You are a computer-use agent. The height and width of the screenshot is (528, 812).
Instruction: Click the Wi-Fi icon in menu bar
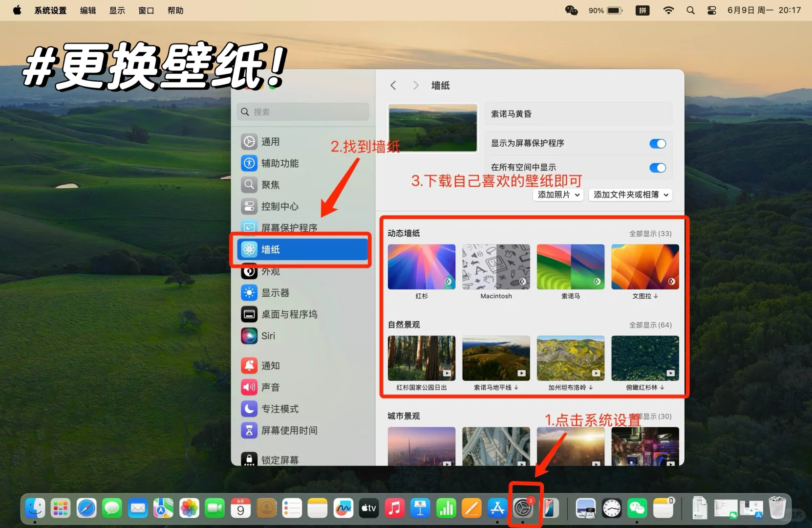(x=668, y=10)
